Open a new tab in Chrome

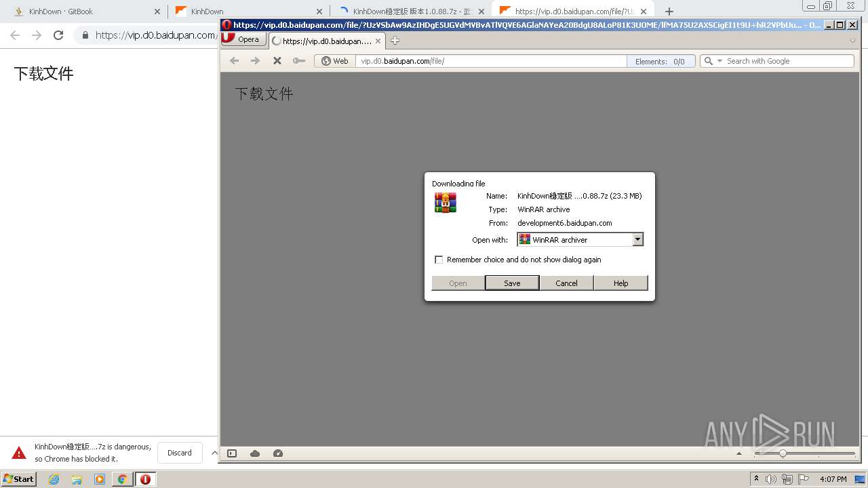tap(669, 12)
